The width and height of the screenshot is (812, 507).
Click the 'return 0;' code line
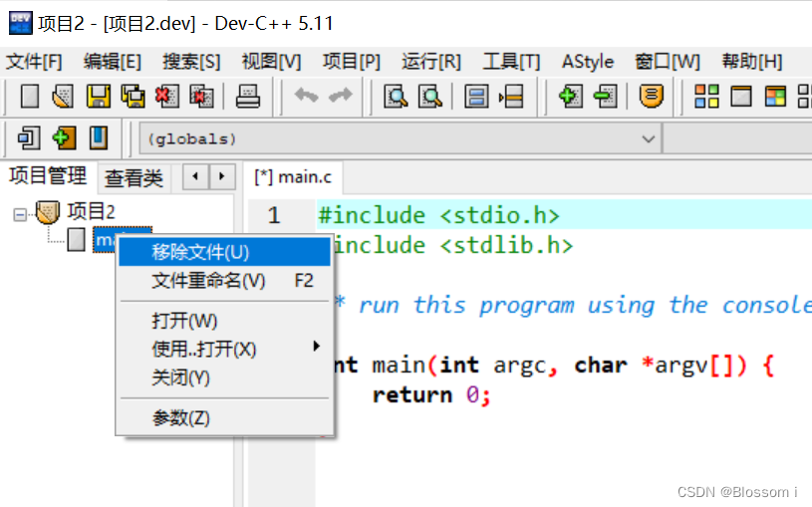tap(431, 395)
